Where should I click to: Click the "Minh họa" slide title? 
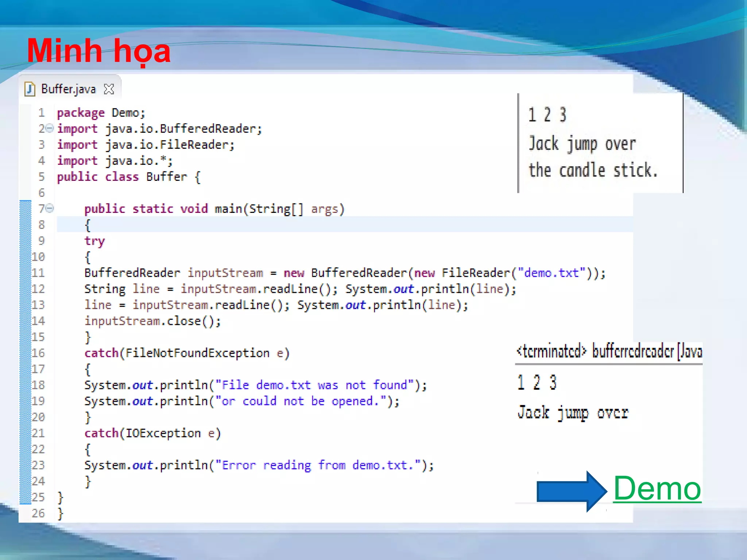(x=98, y=51)
